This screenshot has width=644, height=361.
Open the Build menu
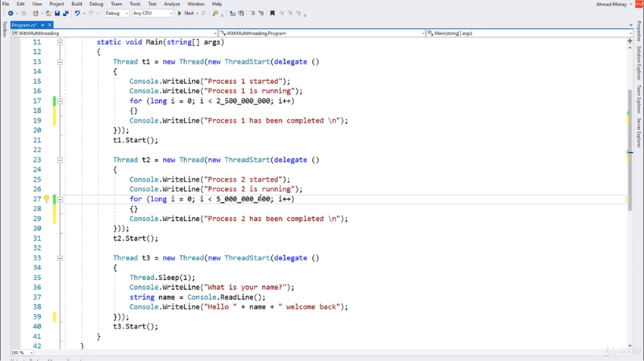click(77, 4)
